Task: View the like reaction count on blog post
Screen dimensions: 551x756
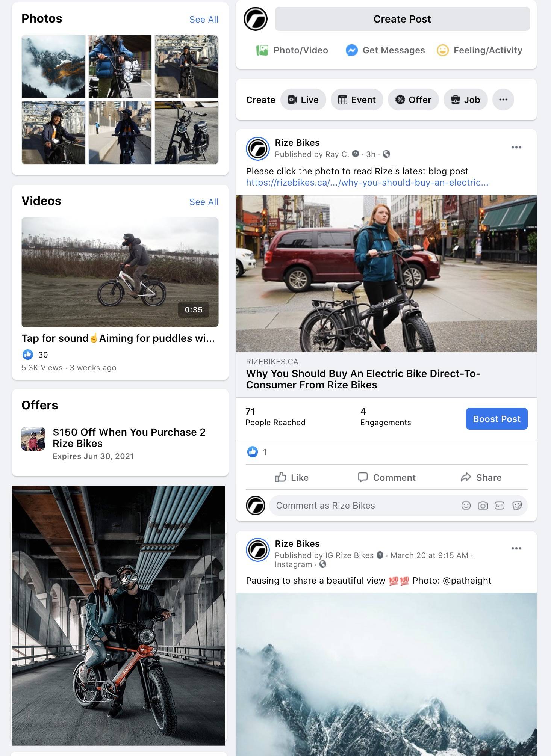Action: tap(257, 452)
